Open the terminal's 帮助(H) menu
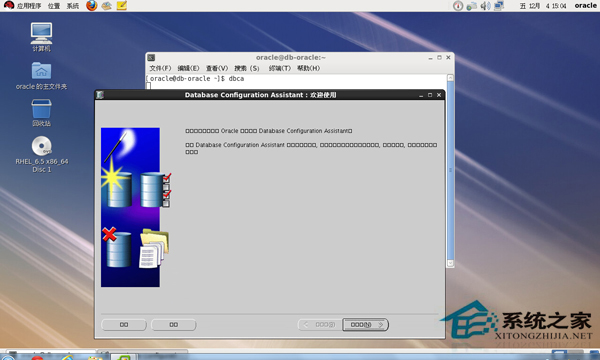Viewport: 600px width, 360px height. click(x=308, y=68)
